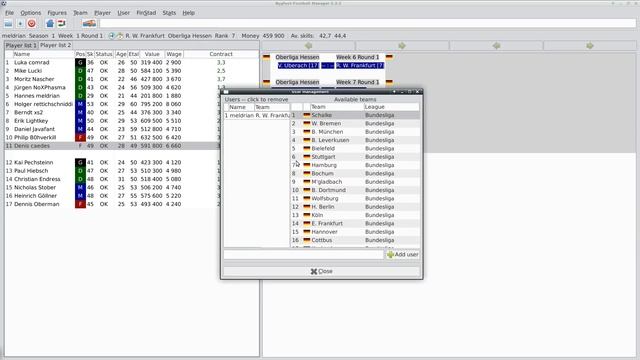The image size is (640, 360).
Task: Click the German flag left of Week 6 fixture
Action: click(267, 57)
